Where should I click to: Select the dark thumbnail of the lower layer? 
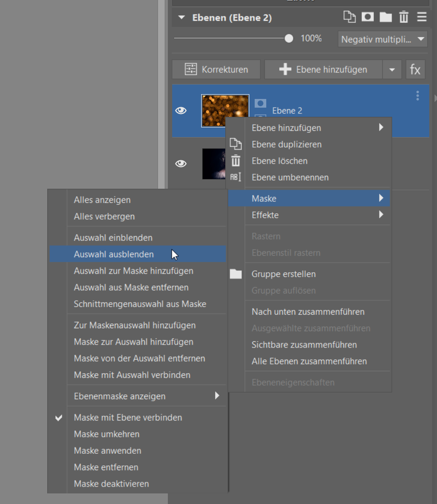(x=214, y=164)
